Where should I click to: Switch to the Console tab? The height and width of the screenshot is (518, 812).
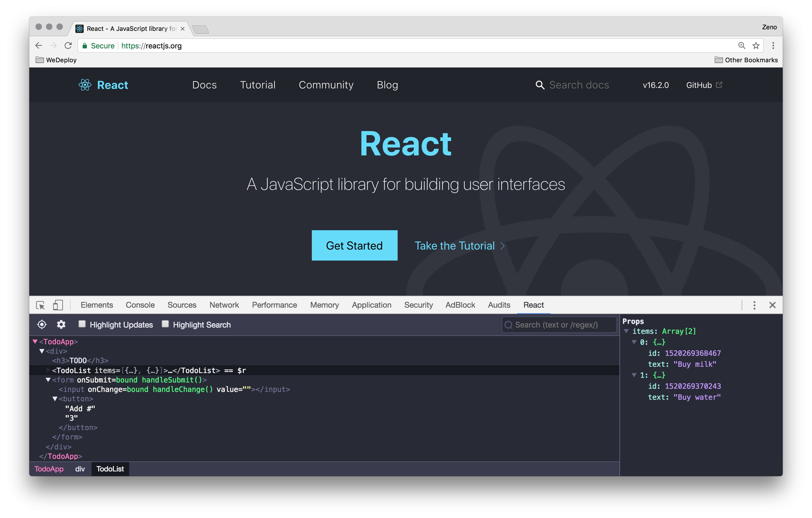tap(140, 305)
